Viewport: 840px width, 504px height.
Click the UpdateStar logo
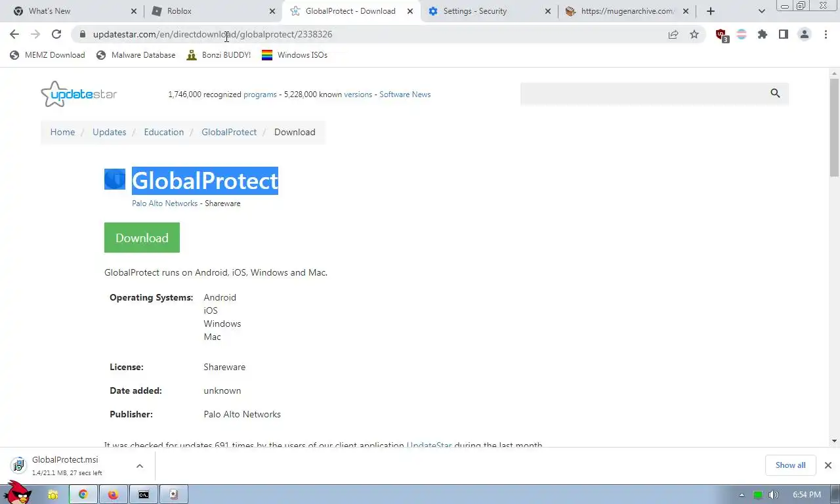[x=79, y=94]
